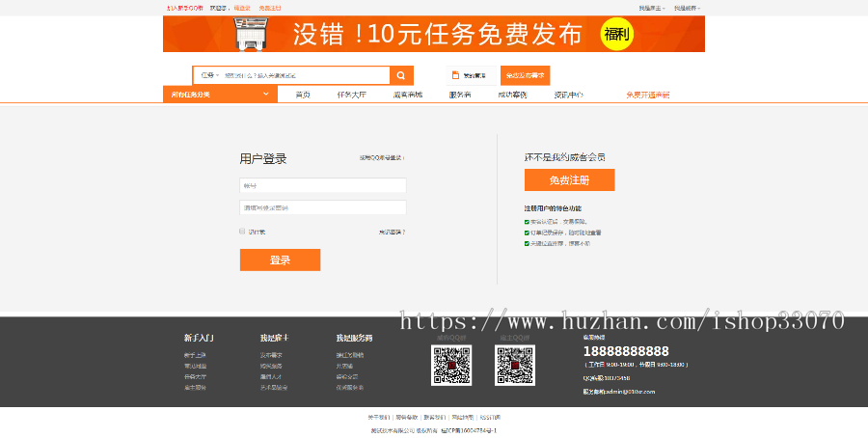The width and height of the screenshot is (868, 438).
Task: Open the 任务大厅 navigation tab
Action: (x=351, y=95)
